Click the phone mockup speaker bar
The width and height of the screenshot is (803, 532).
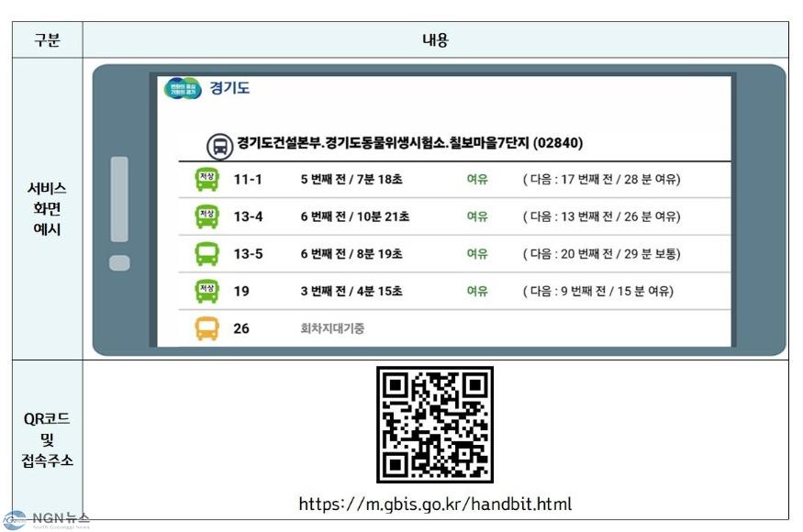click(119, 199)
